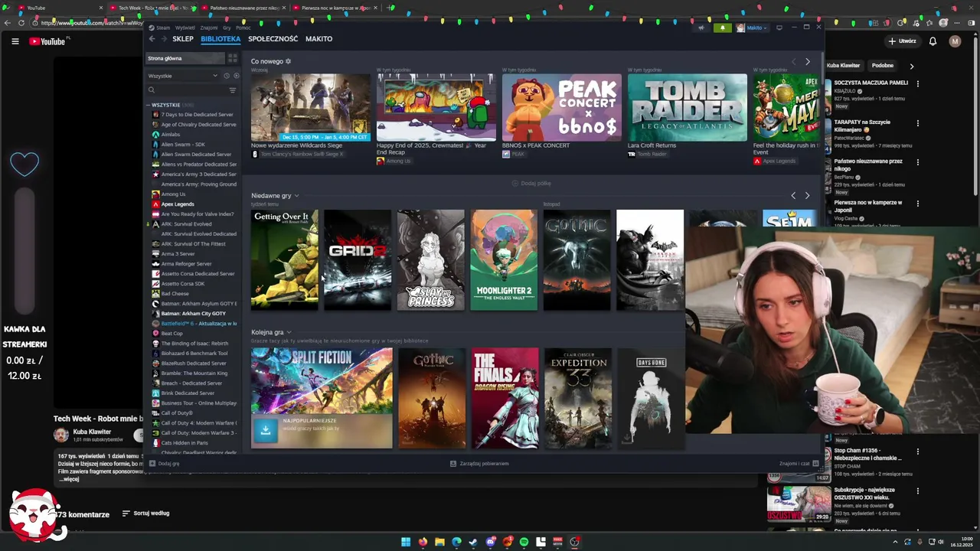Open YouTube Sortuj według dropdown
This screenshot has height=551, width=980.
[145, 514]
